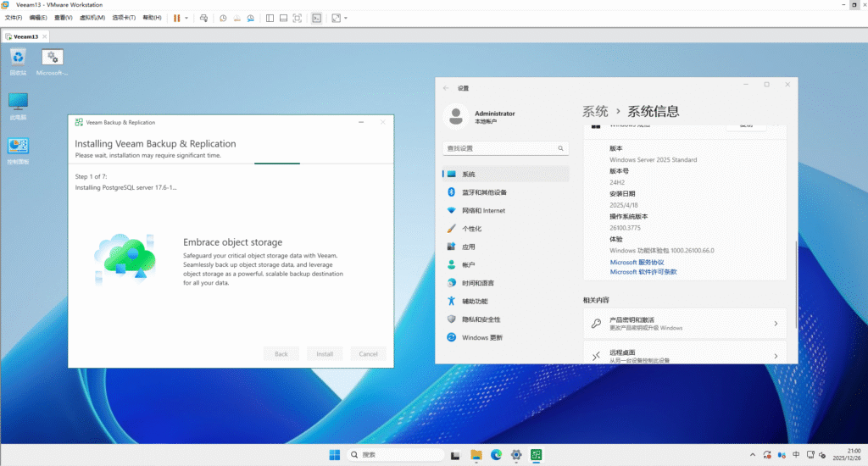The height and width of the screenshot is (466, 868).
Task: Open VMware snapshot manager icon
Action: [x=251, y=18]
